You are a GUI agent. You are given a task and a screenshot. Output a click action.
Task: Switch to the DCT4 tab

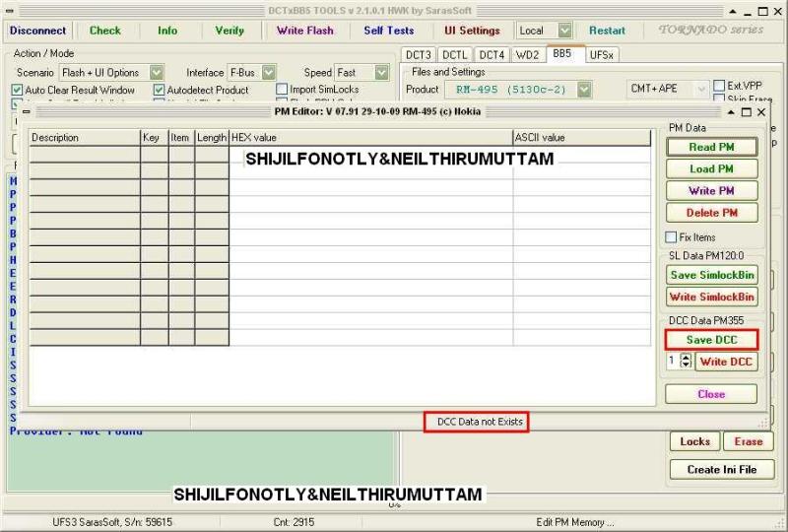(492, 55)
